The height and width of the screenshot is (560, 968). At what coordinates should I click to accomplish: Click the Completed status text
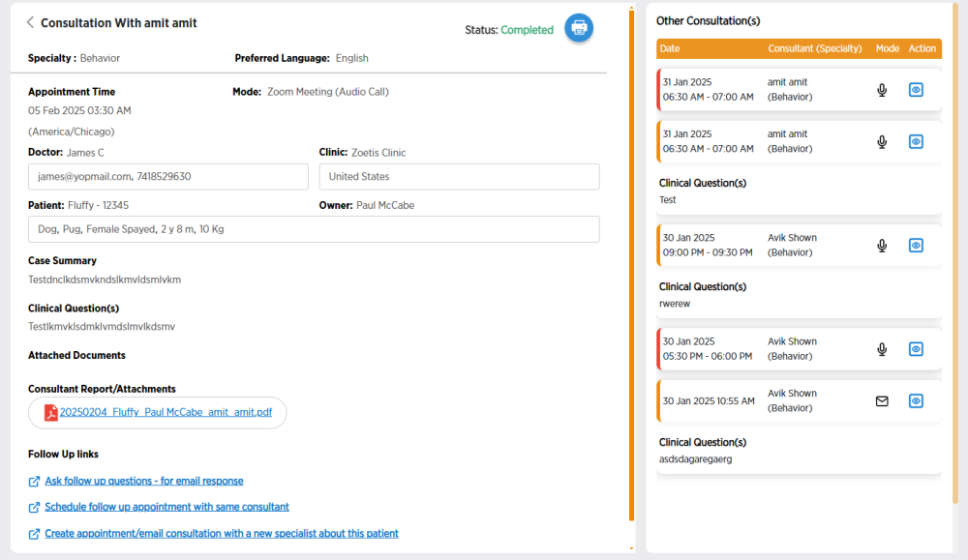point(527,30)
